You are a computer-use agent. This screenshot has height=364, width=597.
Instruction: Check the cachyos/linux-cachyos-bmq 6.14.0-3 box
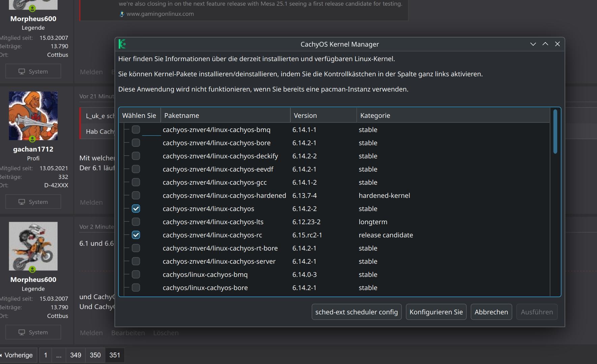pyautogui.click(x=136, y=274)
